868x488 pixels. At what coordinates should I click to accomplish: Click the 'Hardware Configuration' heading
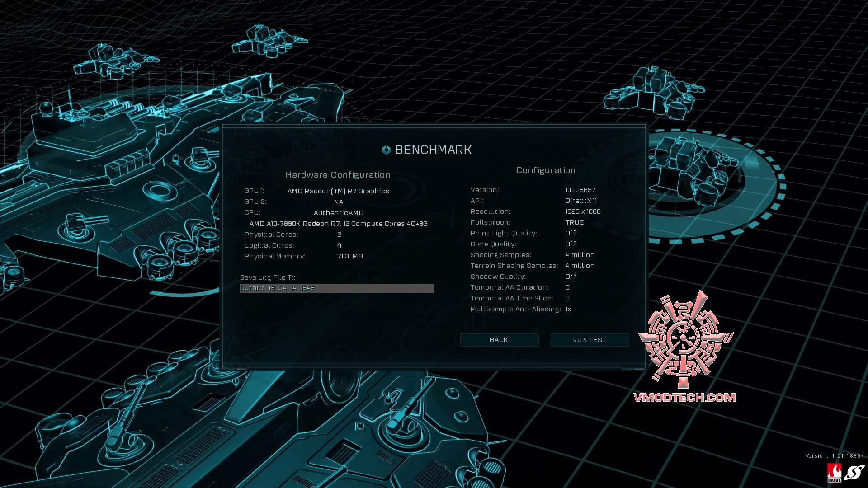tap(338, 175)
